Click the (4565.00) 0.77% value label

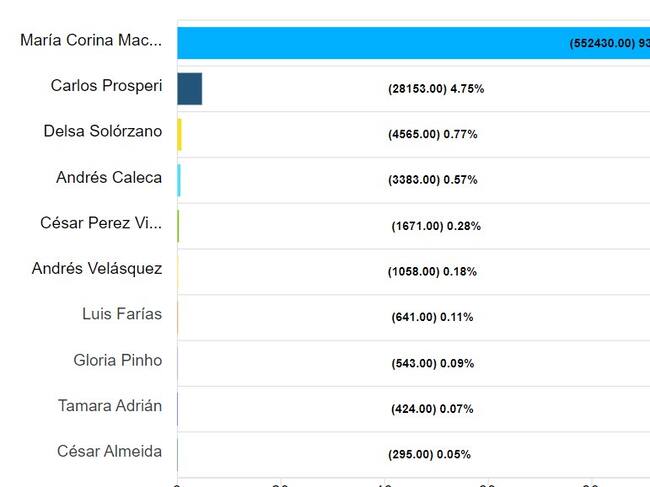coord(432,135)
